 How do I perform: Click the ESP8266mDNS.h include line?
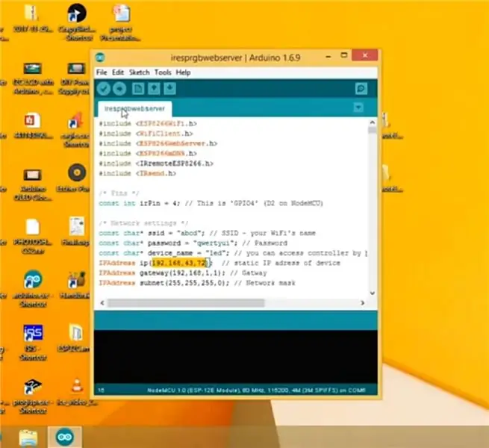[148, 154]
